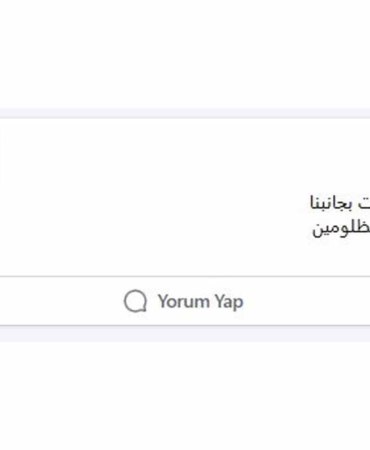Screen dimensions: 370x450
Task: Click the speech bubble comment icon
Action: (x=135, y=301)
